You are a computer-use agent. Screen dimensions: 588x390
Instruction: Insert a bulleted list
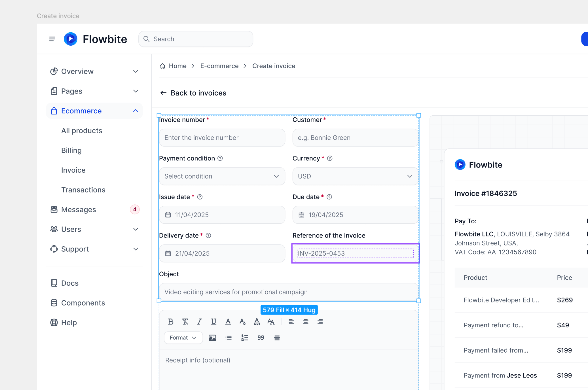pos(229,338)
